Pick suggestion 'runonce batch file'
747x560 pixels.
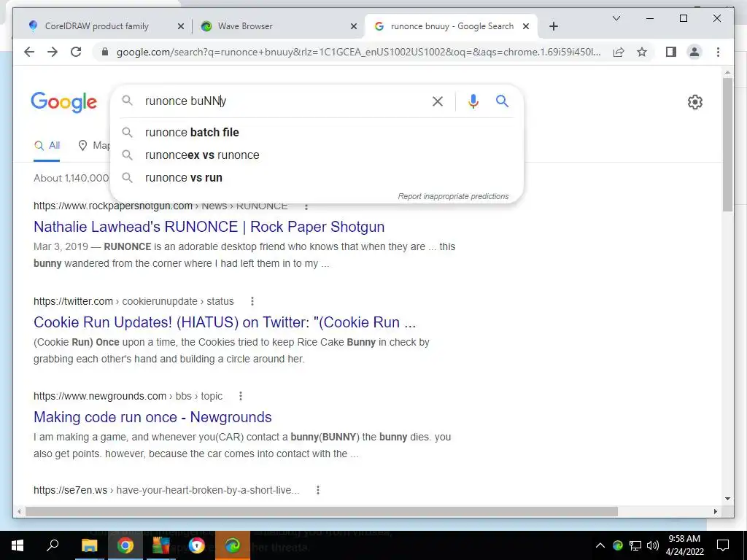[x=317, y=133]
